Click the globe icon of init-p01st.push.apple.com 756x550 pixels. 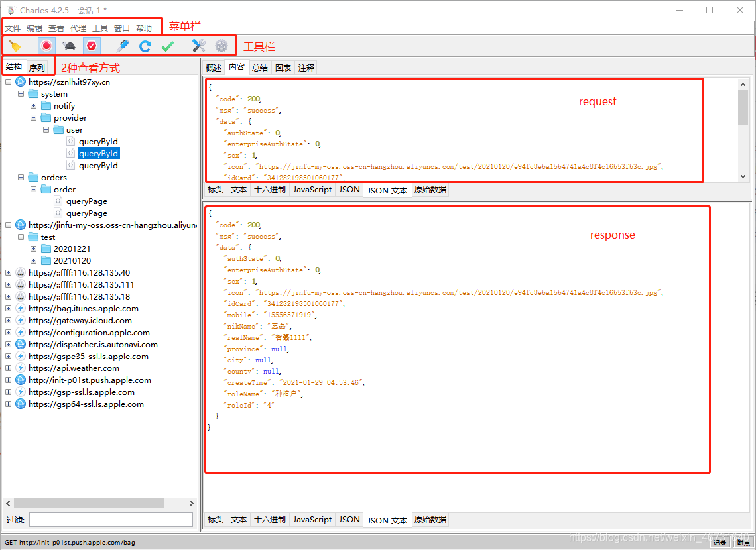(x=21, y=380)
